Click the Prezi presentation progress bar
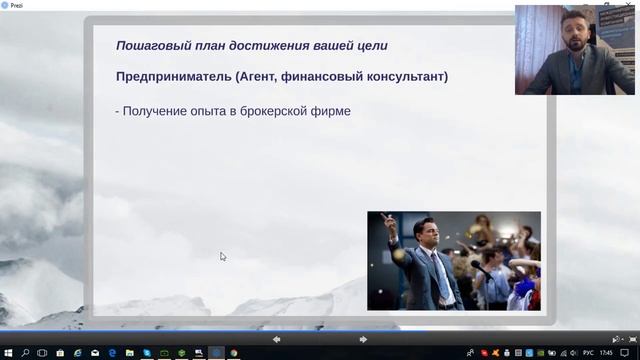Screen dimensions: 640x360 click(320, 331)
